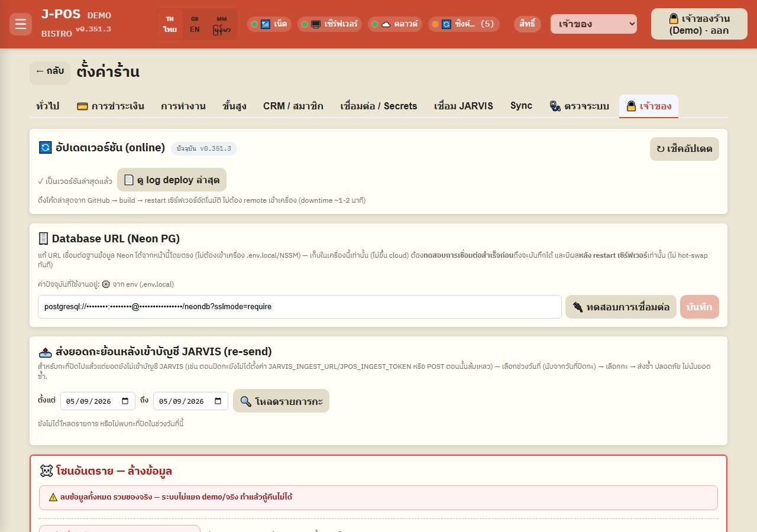Screen dimensions: 757x532
Task: Go back with ← กลับ button
Action: (50, 72)
